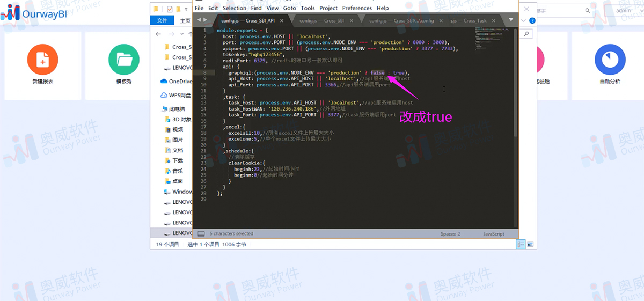Click the tab scroll right arrow
Viewport: 644px width, 301px height.
coord(205,20)
